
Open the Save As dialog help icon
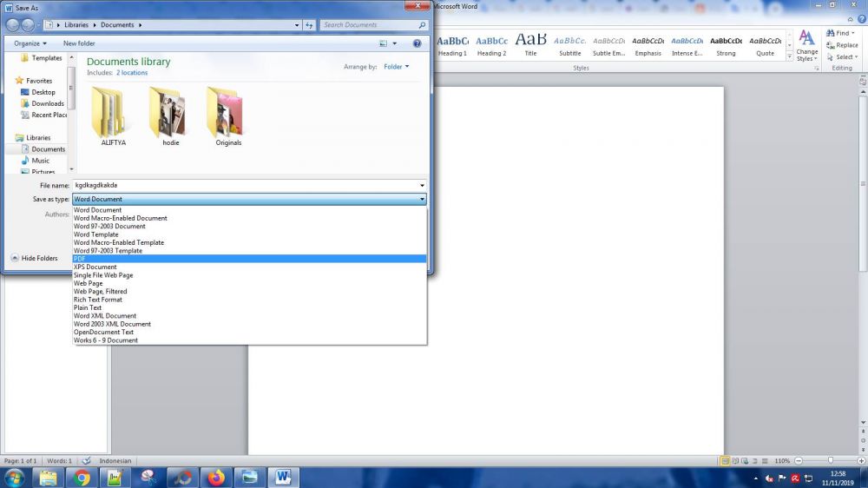417,43
